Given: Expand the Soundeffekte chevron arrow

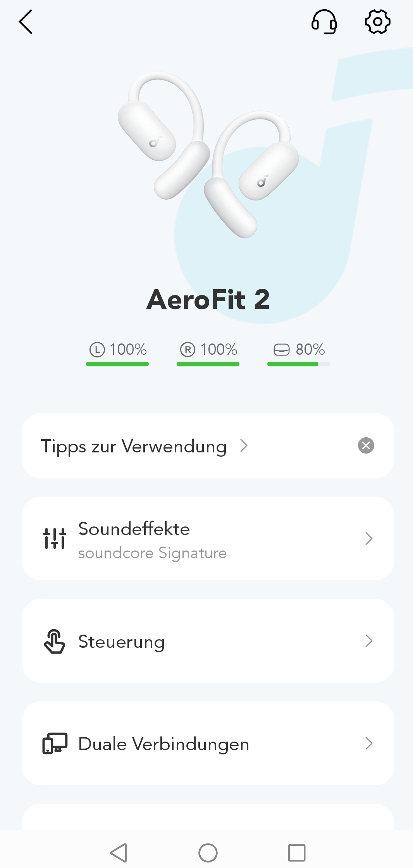Looking at the screenshot, I should [368, 538].
